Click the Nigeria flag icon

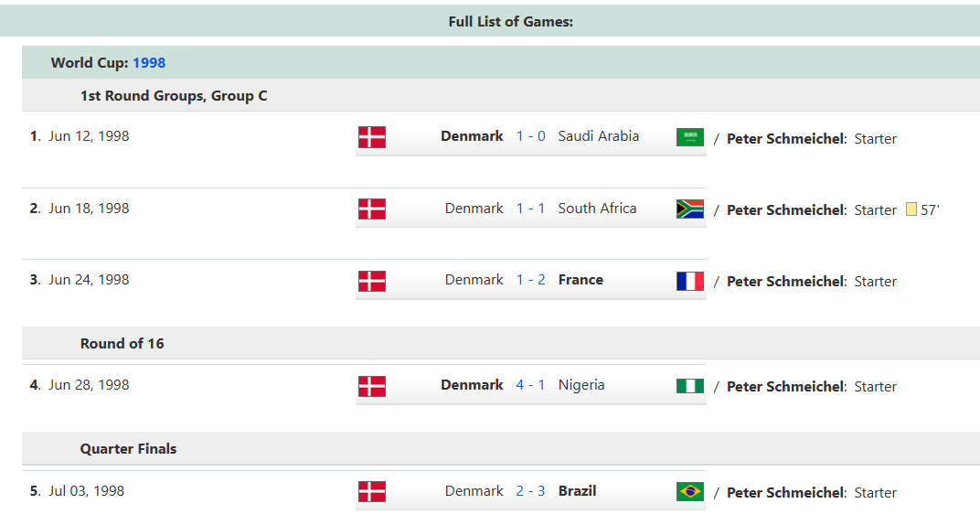tap(690, 386)
